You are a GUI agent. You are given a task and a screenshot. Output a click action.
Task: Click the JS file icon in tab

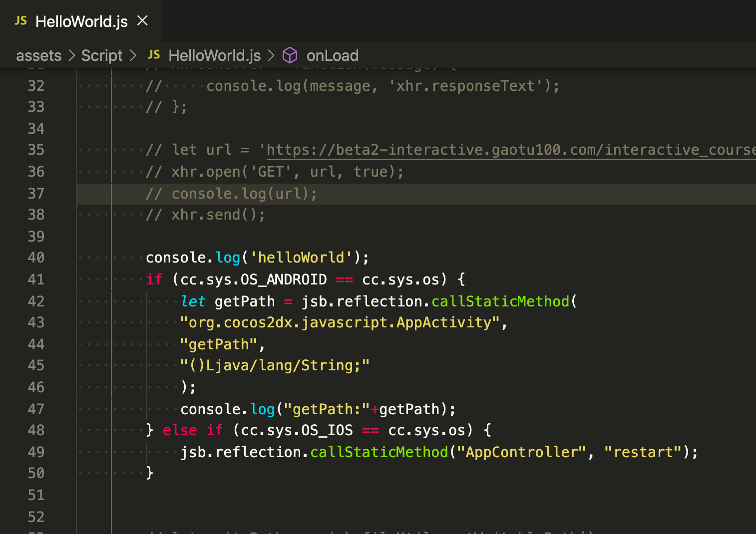[x=21, y=21]
